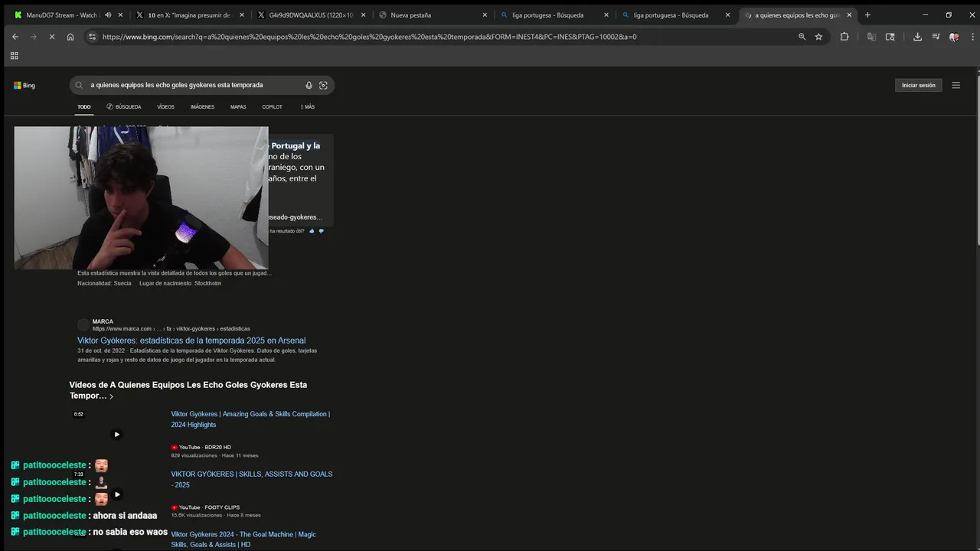Open the downloads tray icon
Viewport: 980px width, 551px height.
(x=917, y=37)
